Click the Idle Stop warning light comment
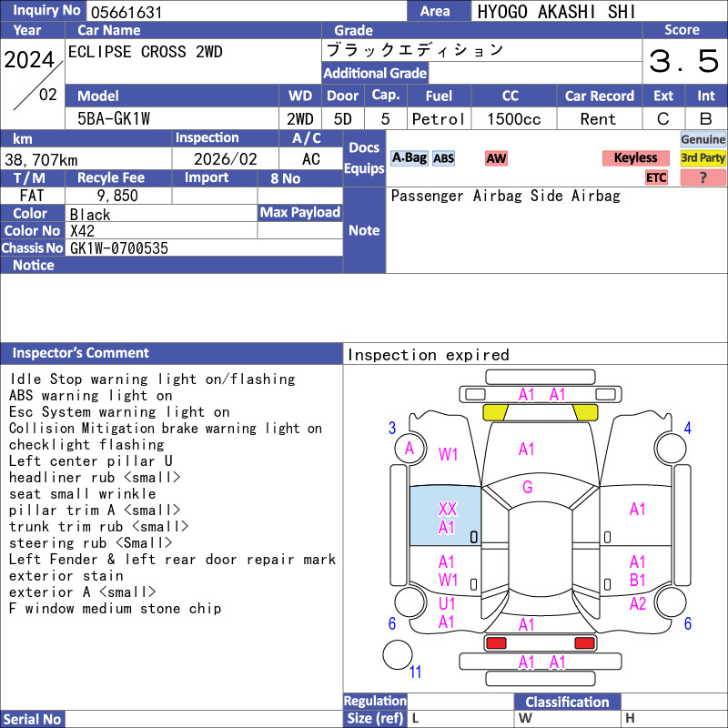The width and height of the screenshot is (728, 728). coord(152,379)
